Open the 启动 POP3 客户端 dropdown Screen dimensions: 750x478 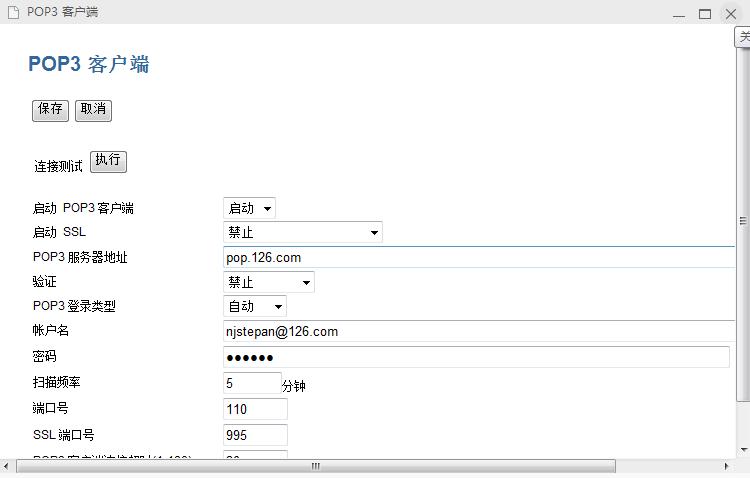[x=249, y=208]
